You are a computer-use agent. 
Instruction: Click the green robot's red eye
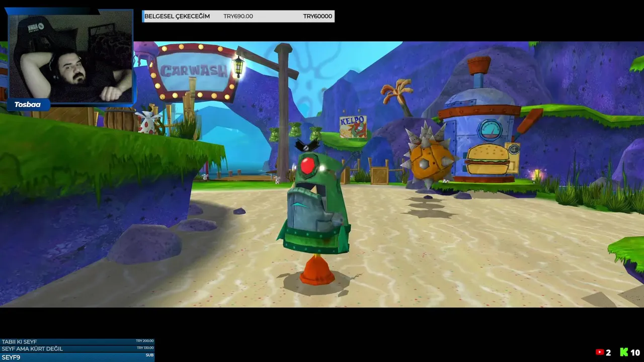(307, 165)
